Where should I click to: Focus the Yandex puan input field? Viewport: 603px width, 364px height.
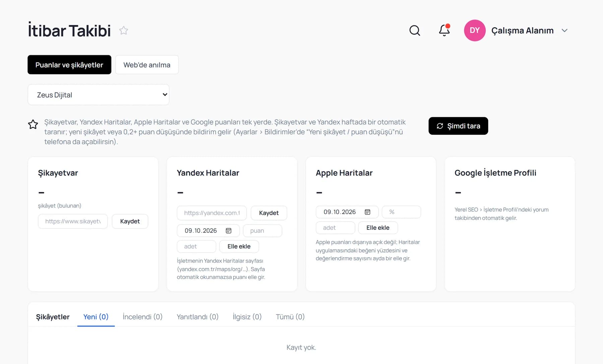tap(262, 231)
